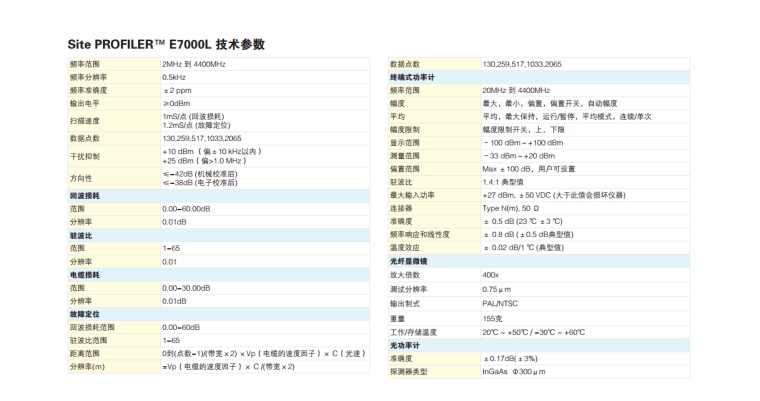Select the ±2 ppm accuracy value
This screenshot has height=401, width=760.
click(x=177, y=90)
